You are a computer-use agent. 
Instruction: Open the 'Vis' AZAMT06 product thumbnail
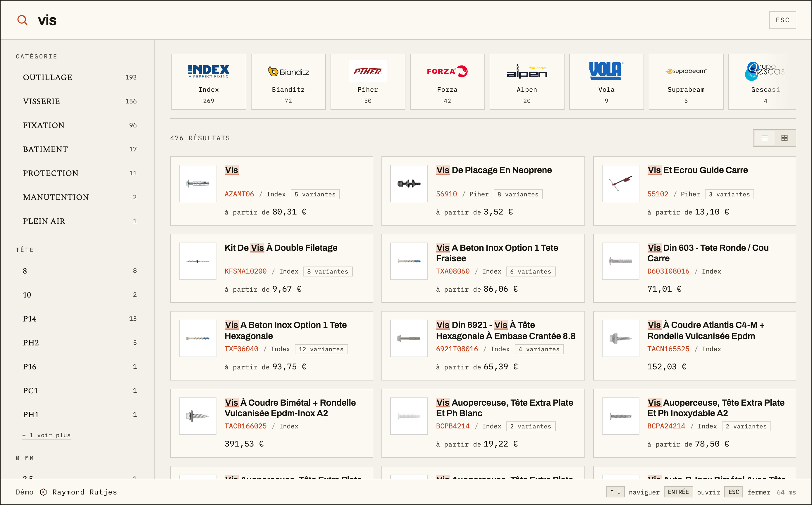[x=197, y=183]
